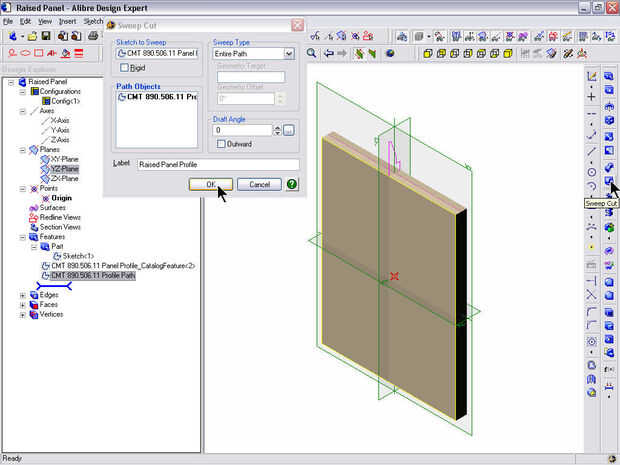Viewport: 620px width, 465px height.
Task: Select the Zoom magnifier tool
Action: coord(312,53)
